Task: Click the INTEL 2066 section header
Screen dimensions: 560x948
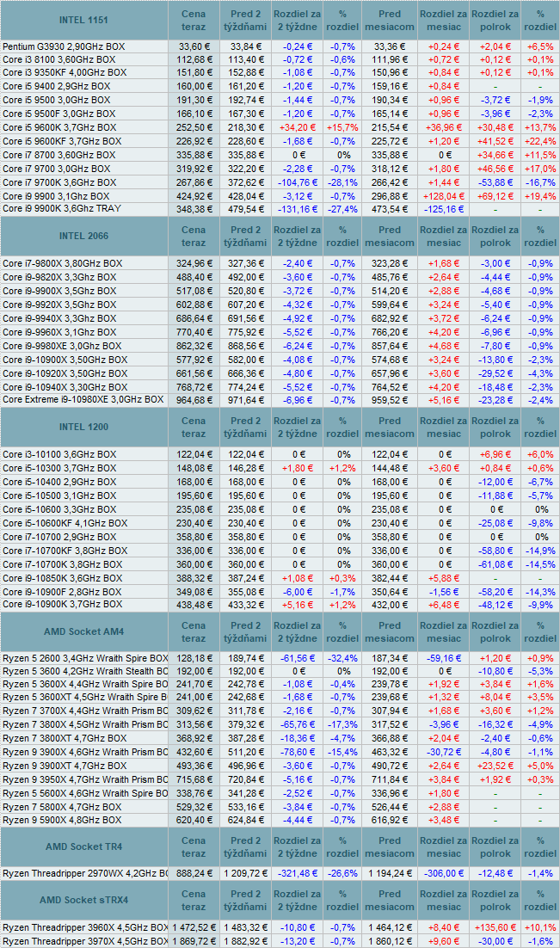Action: pyautogui.click(x=83, y=236)
